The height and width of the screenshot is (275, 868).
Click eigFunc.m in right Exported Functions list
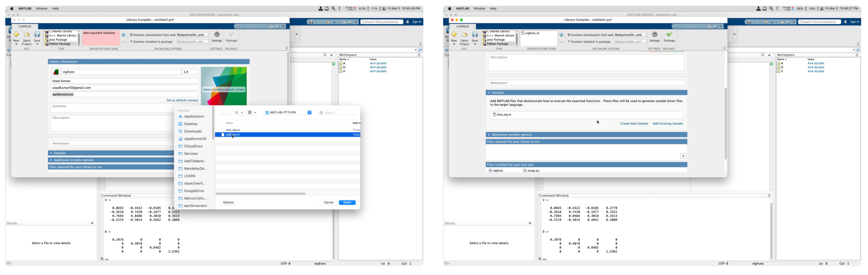pyautogui.click(x=532, y=33)
